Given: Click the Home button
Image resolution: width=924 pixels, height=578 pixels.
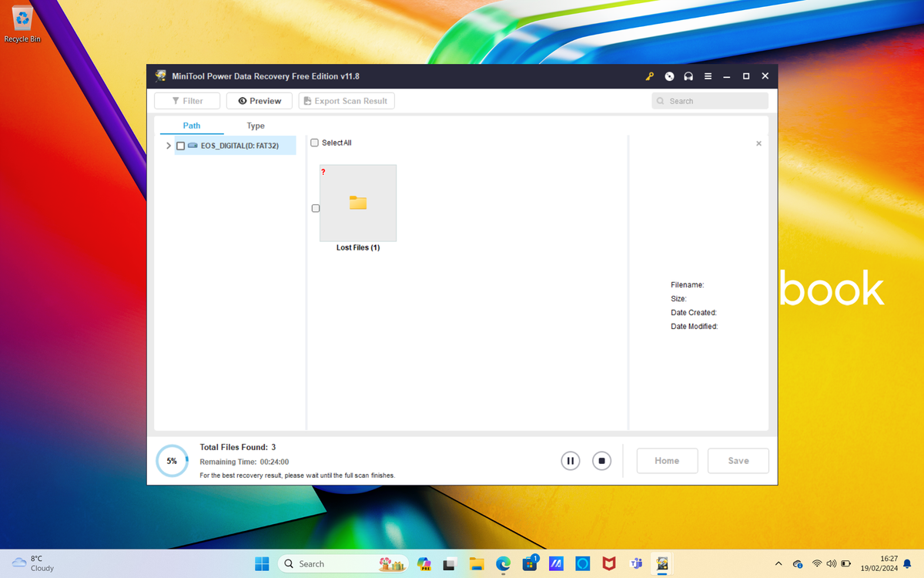Looking at the screenshot, I should pyautogui.click(x=667, y=460).
